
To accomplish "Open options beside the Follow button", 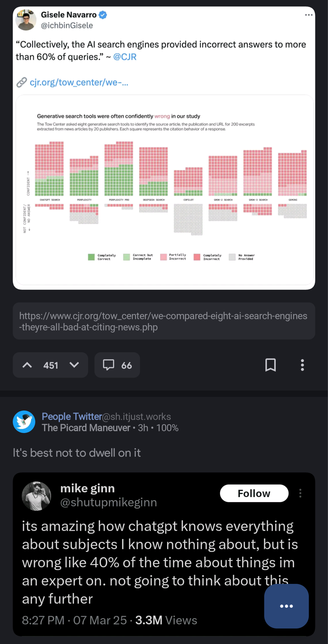I will (x=300, y=493).
